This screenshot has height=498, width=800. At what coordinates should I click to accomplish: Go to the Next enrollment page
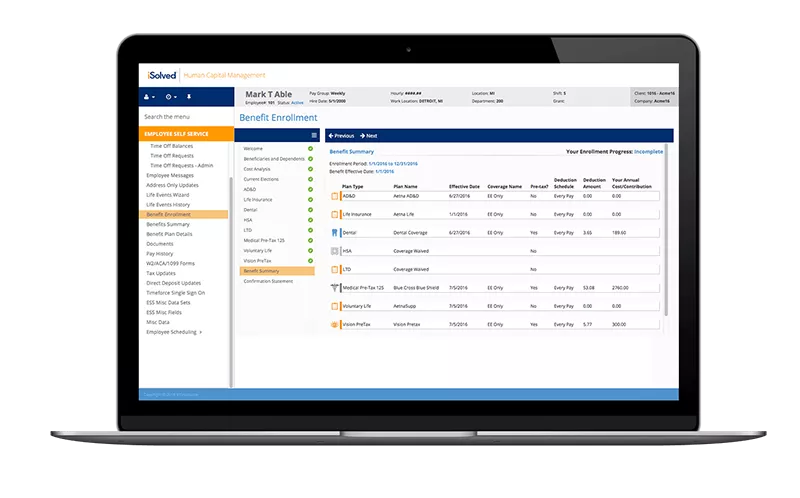tap(368, 136)
